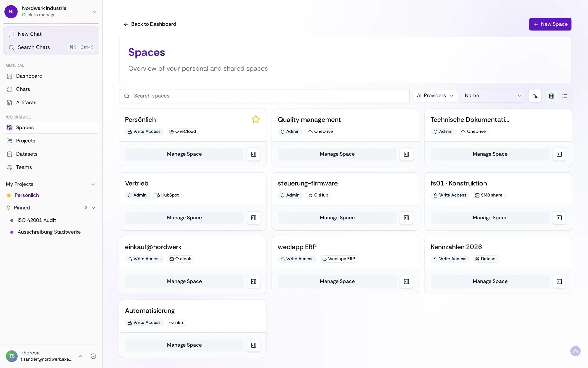Open Teams in sidebar
588x368 pixels.
[51, 167]
